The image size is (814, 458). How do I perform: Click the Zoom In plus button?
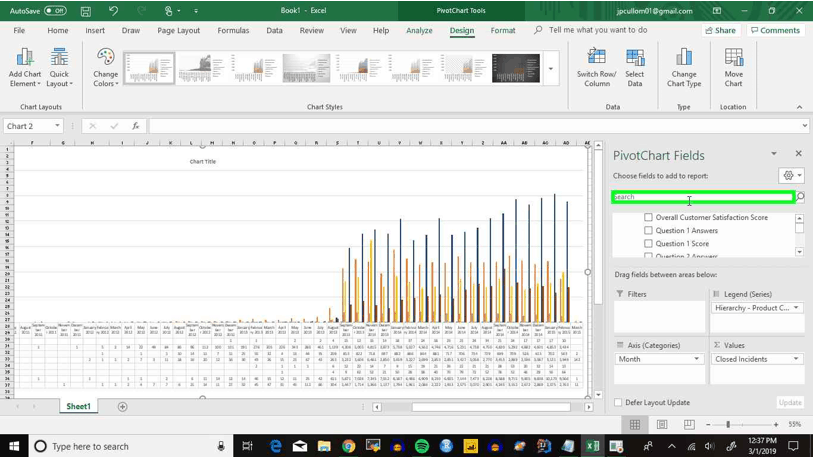click(776, 425)
